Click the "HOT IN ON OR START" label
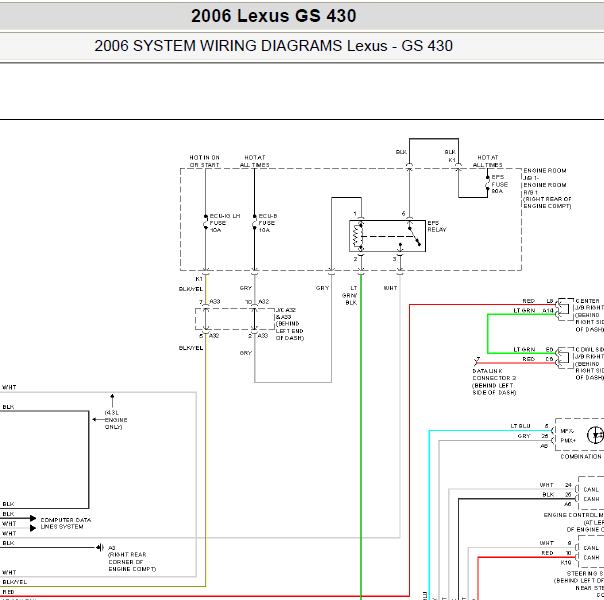The width and height of the screenshot is (604, 600). coord(205,161)
